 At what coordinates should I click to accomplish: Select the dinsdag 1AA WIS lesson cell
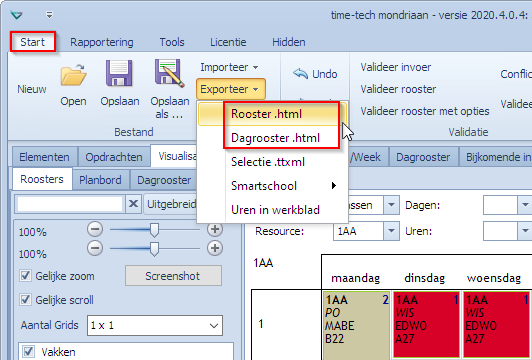click(426, 325)
